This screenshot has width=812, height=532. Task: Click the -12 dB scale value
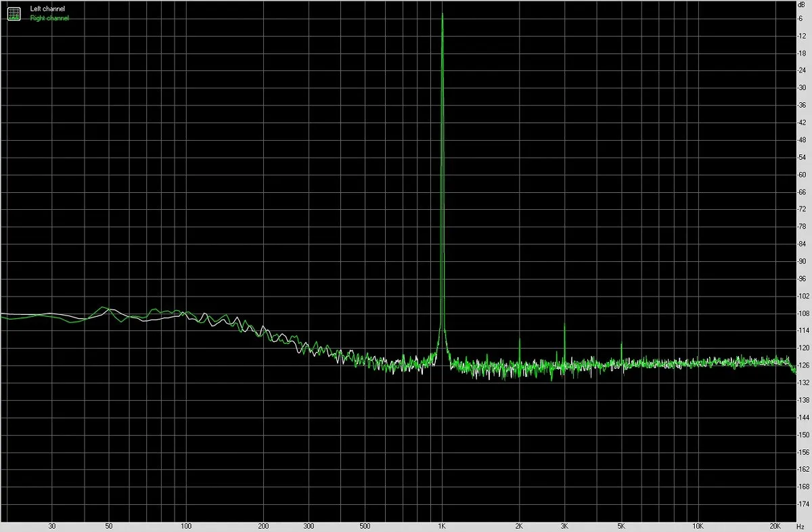point(803,36)
